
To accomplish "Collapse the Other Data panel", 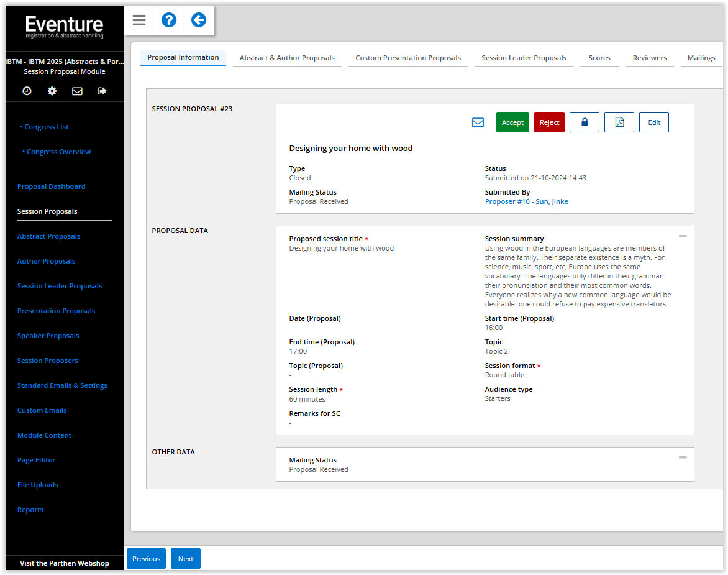I will tap(683, 458).
